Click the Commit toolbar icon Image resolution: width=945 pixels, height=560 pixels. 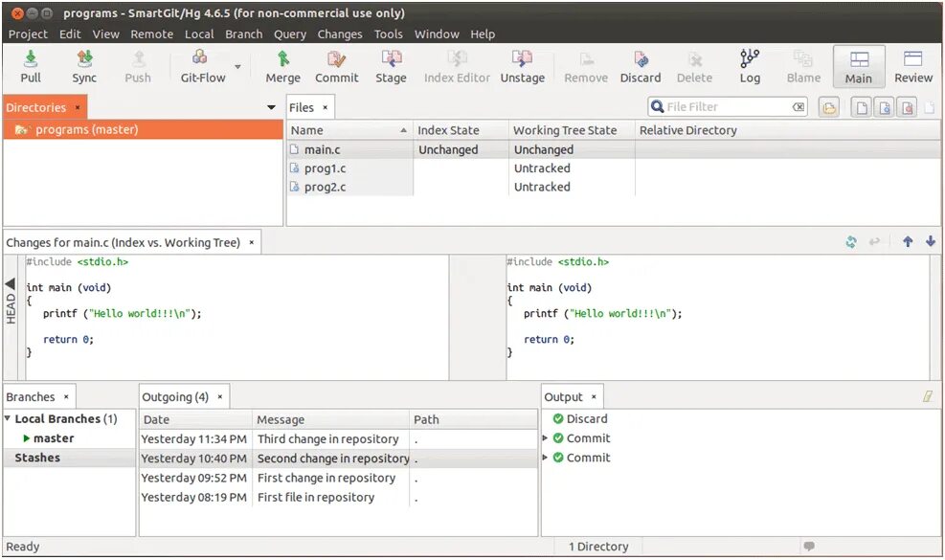336,59
